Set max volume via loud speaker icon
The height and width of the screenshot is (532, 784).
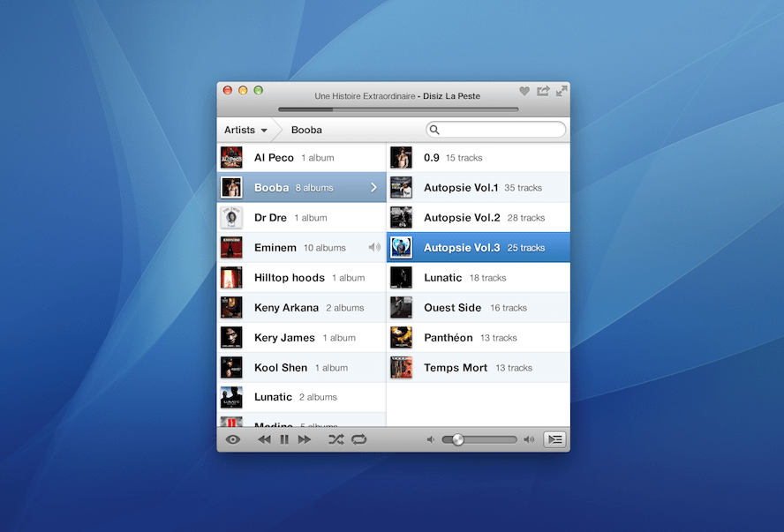[x=529, y=439]
